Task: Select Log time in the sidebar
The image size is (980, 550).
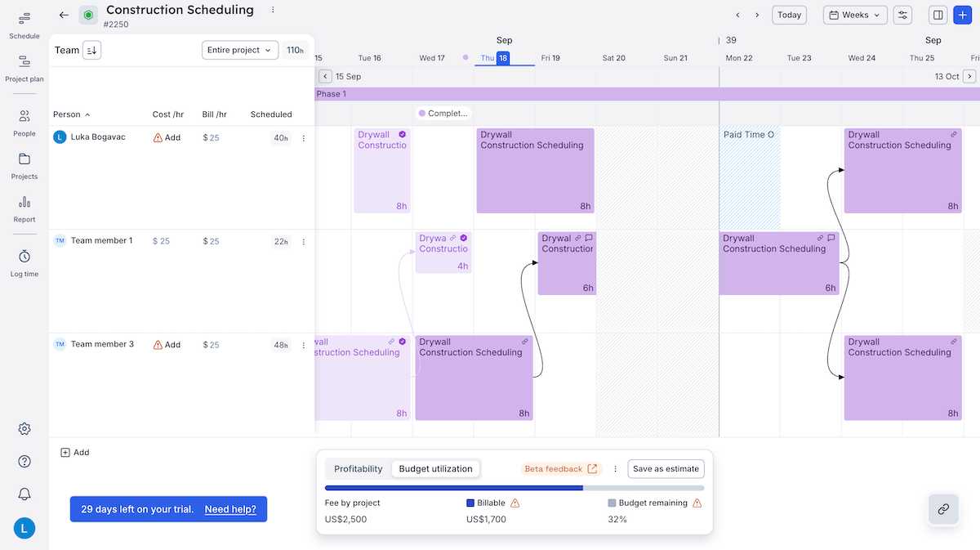Action: coord(24,262)
